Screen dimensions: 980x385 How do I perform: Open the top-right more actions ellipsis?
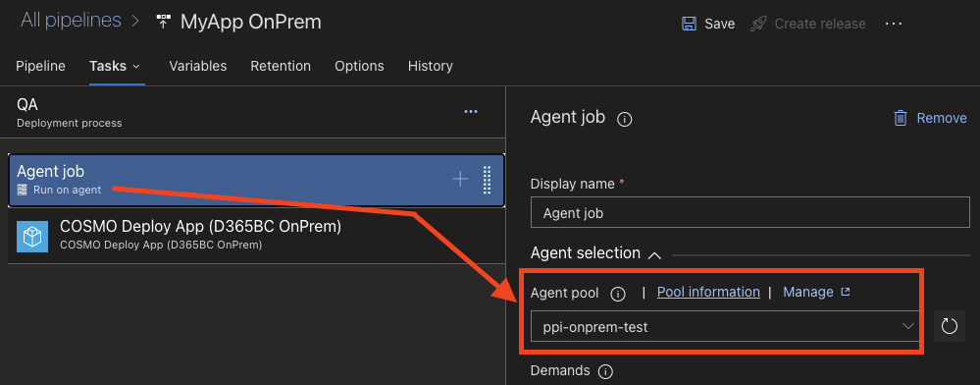894,24
